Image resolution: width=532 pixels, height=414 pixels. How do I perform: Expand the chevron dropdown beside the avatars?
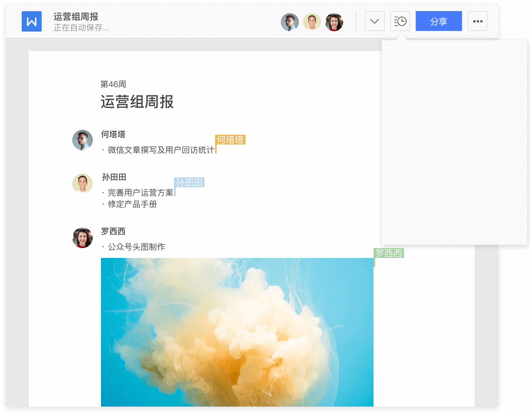click(x=374, y=21)
